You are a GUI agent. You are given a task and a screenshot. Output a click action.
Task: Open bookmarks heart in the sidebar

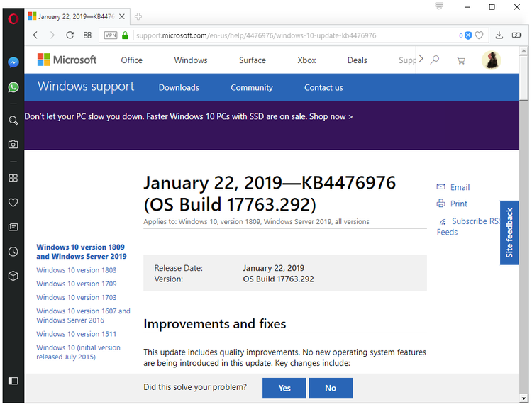click(13, 203)
